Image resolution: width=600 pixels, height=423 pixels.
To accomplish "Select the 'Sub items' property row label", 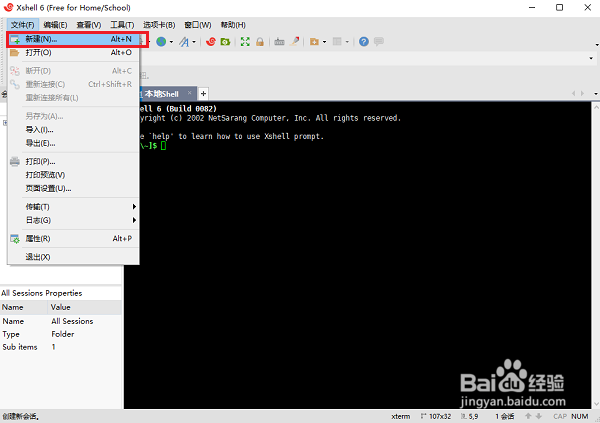I will point(20,347).
